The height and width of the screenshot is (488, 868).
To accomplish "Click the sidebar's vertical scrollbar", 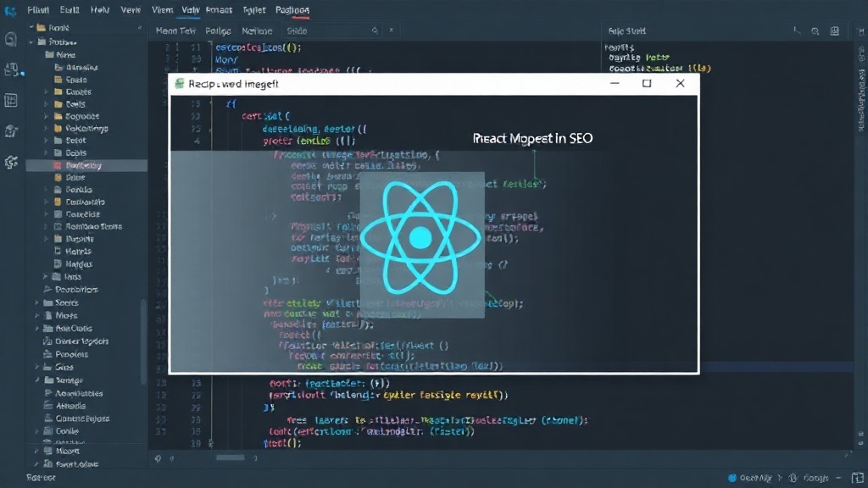I will pyautogui.click(x=144, y=341).
